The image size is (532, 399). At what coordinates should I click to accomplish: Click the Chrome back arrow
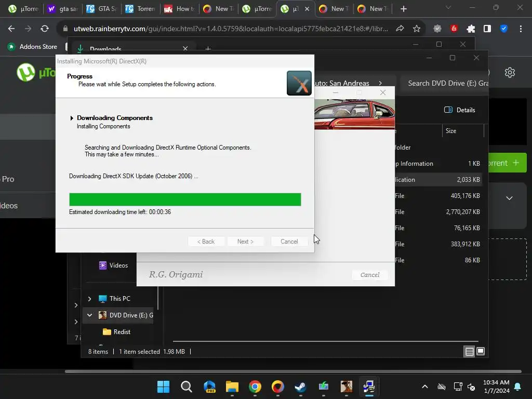click(x=11, y=29)
